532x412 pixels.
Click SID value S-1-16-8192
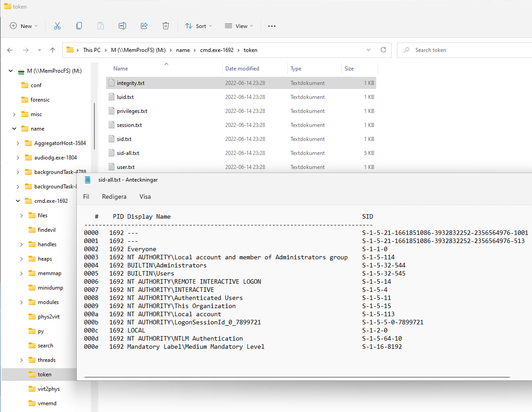(x=382, y=347)
